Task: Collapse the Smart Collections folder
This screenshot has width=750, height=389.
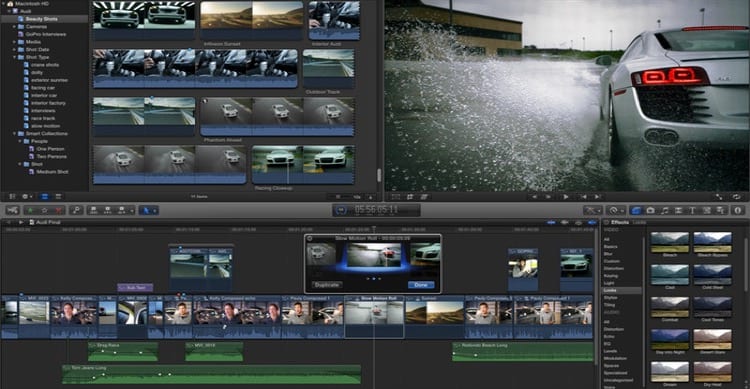Action: (x=14, y=133)
